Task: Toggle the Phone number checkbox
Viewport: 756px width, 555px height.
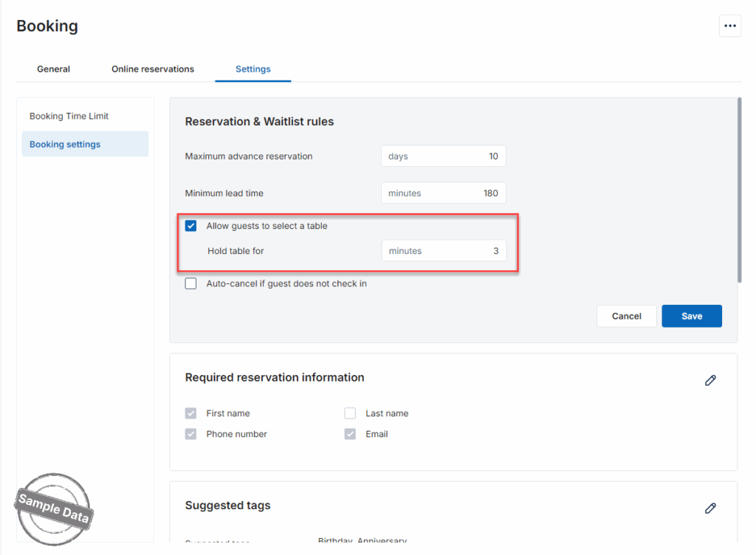Action: pos(191,434)
